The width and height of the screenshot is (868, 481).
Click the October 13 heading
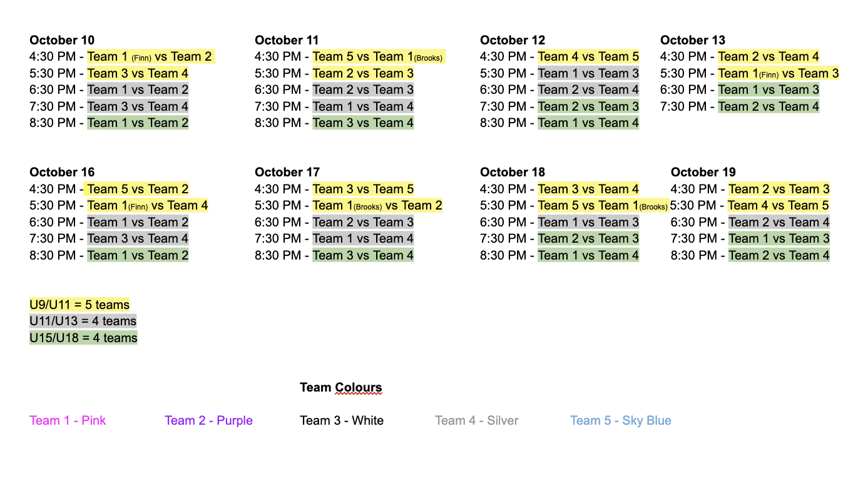click(693, 41)
